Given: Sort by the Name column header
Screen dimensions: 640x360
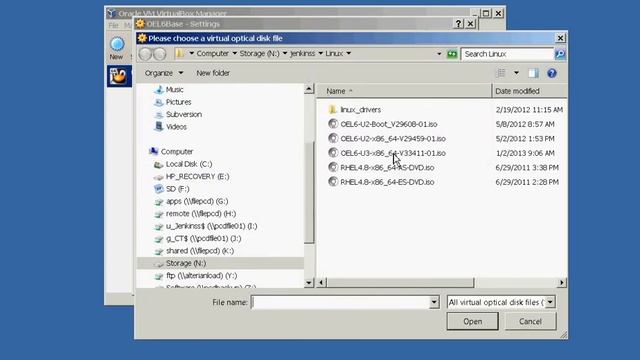Looking at the screenshot, I should (x=404, y=91).
